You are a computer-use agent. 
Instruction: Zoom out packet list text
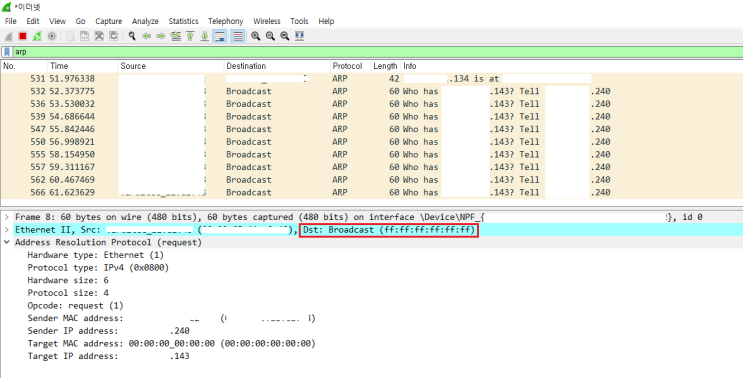pos(270,36)
